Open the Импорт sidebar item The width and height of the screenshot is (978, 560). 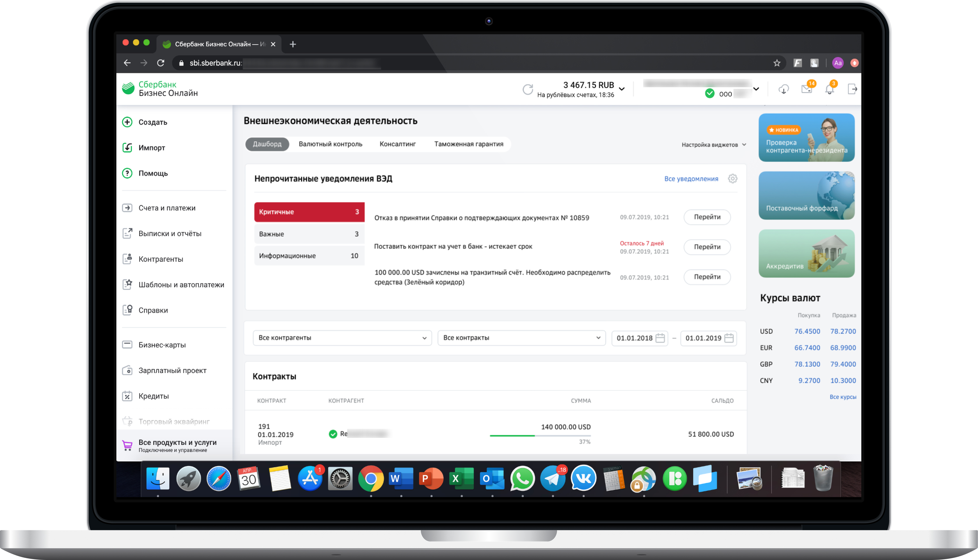coord(151,148)
